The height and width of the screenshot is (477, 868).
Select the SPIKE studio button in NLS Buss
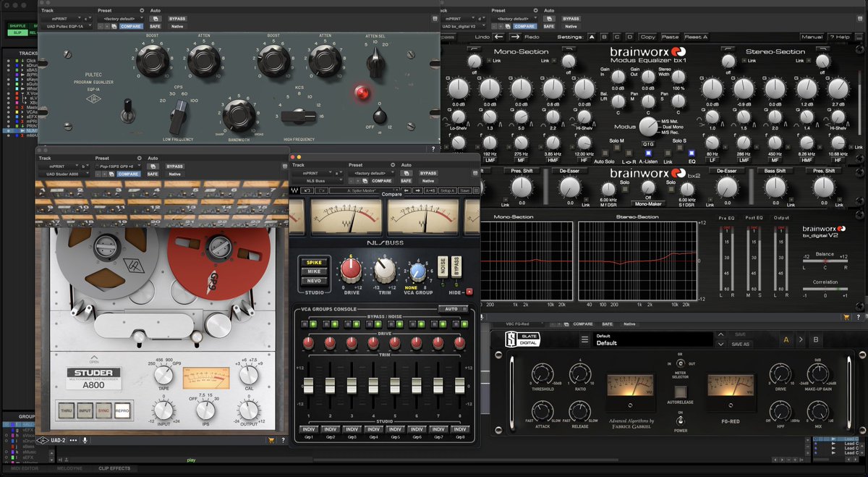coord(315,261)
